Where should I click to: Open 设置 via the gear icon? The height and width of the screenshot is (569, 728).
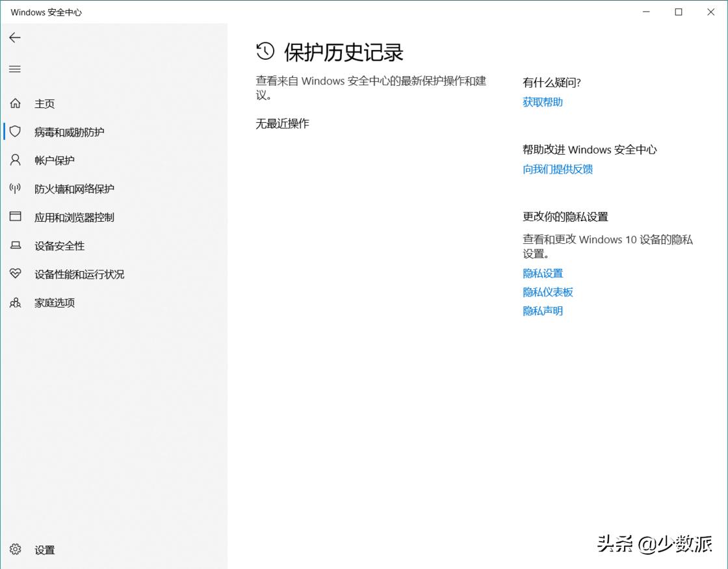[14, 549]
